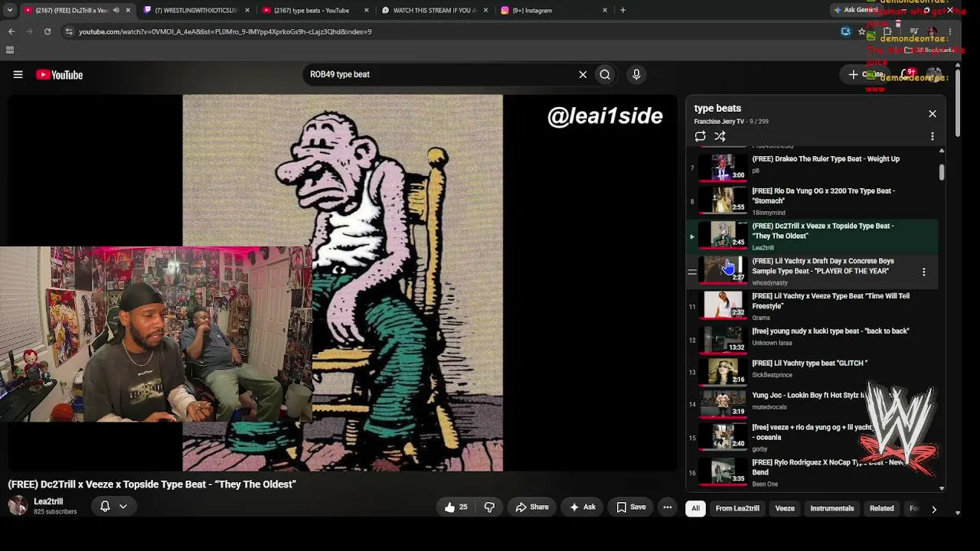Click the video player artwork
980x551 pixels.
(342, 282)
